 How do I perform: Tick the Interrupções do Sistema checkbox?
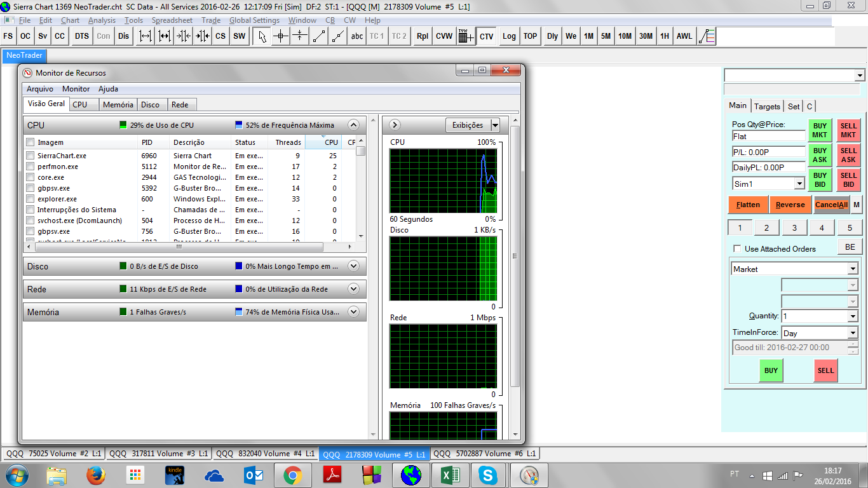[30, 210]
